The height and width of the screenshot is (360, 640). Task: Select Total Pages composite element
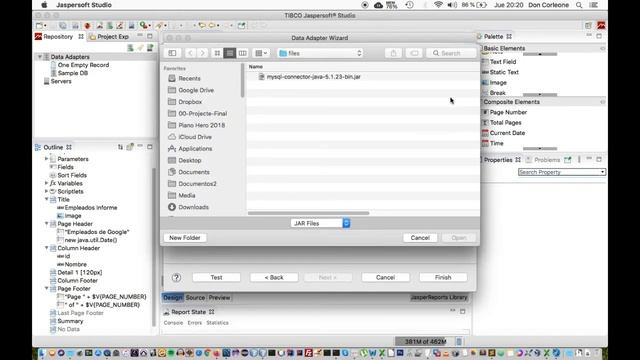(x=505, y=122)
